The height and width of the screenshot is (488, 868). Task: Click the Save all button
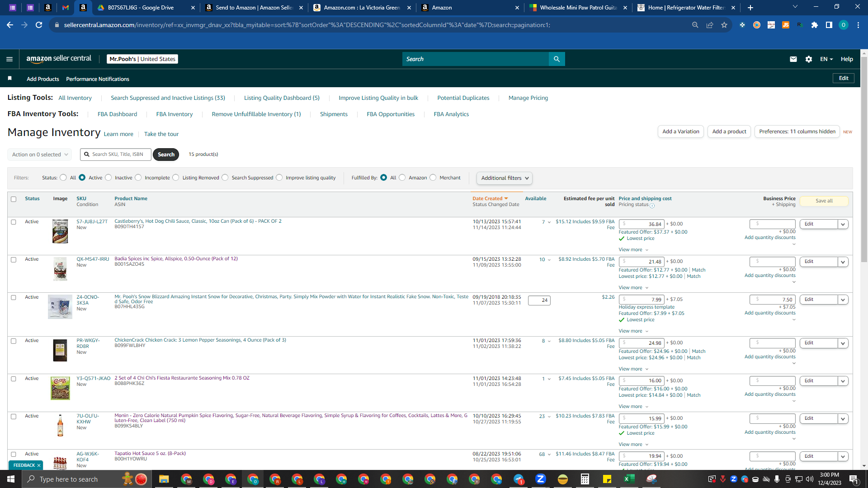(824, 201)
